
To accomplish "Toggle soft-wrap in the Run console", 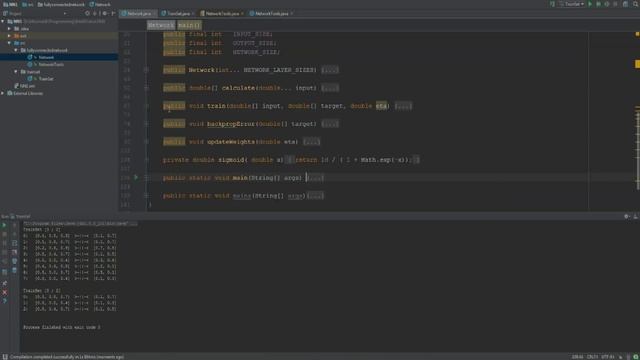I will (x=14, y=243).
